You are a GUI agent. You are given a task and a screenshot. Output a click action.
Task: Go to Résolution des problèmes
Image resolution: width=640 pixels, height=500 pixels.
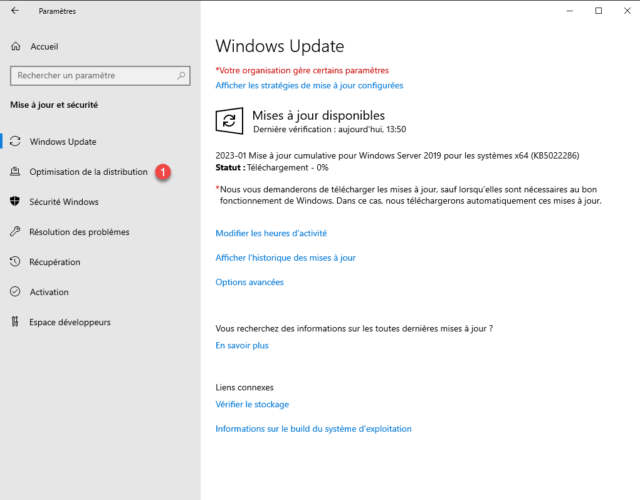[x=79, y=232]
